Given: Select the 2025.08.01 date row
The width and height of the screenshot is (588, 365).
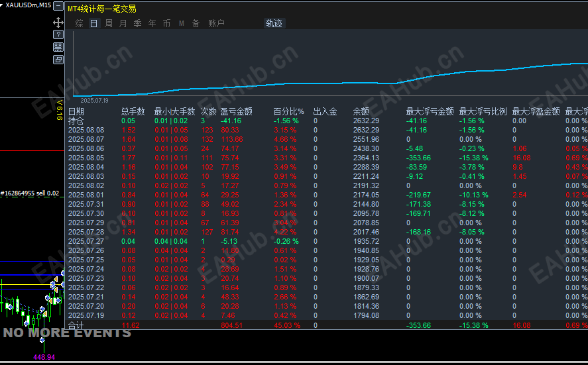Looking at the screenshot, I should pyautogui.click(x=326, y=195).
